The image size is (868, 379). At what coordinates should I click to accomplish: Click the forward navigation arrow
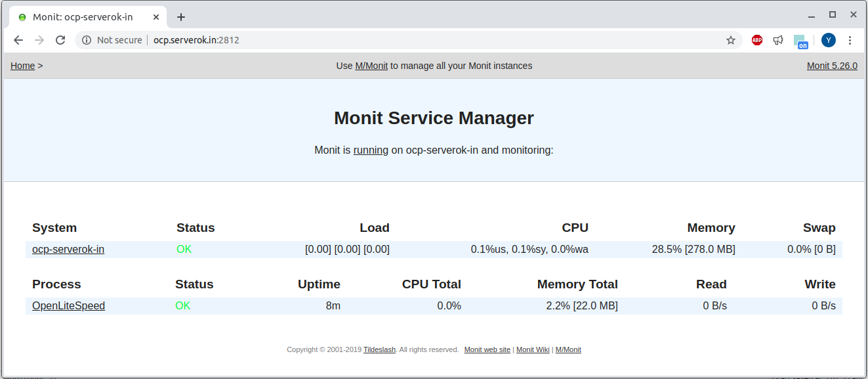pos(39,40)
